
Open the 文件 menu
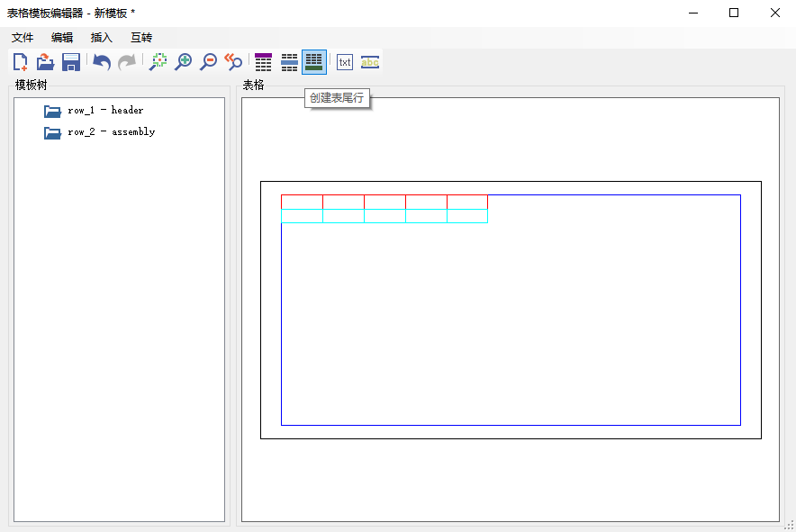click(23, 38)
